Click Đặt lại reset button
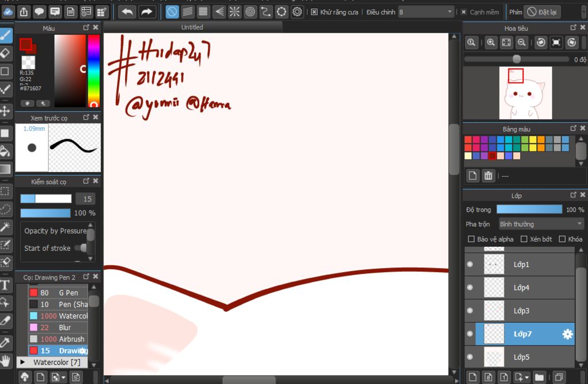The width and height of the screenshot is (588, 384). 542,12
